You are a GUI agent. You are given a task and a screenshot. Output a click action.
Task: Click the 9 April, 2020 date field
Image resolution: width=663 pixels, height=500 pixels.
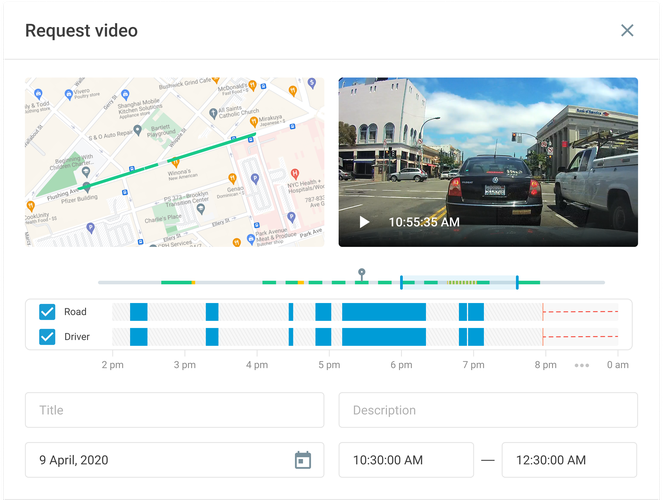175,460
